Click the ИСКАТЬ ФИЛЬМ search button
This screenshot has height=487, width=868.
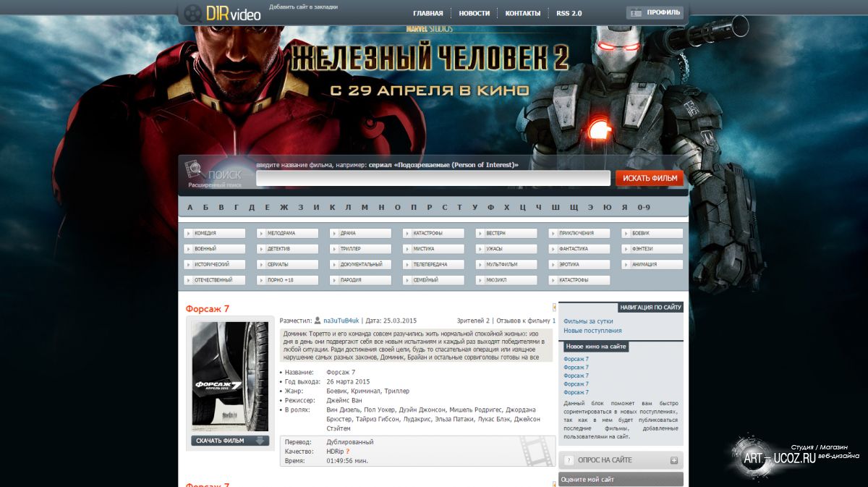coord(650,178)
